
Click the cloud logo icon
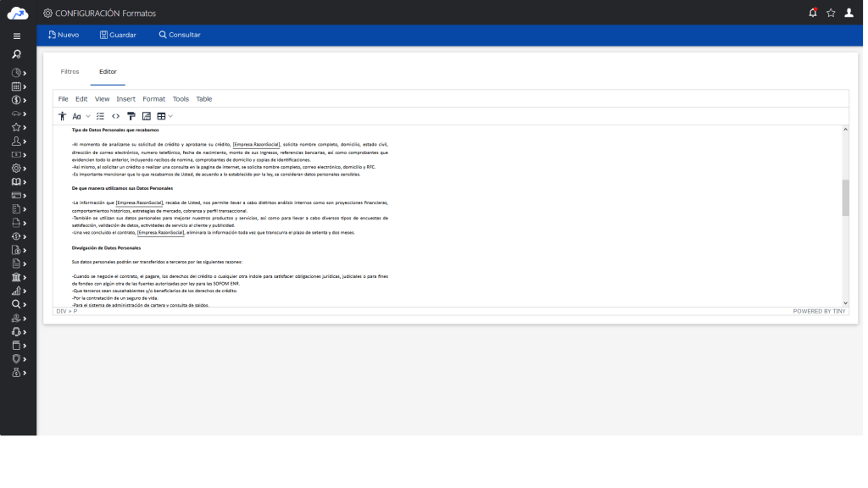18,13
